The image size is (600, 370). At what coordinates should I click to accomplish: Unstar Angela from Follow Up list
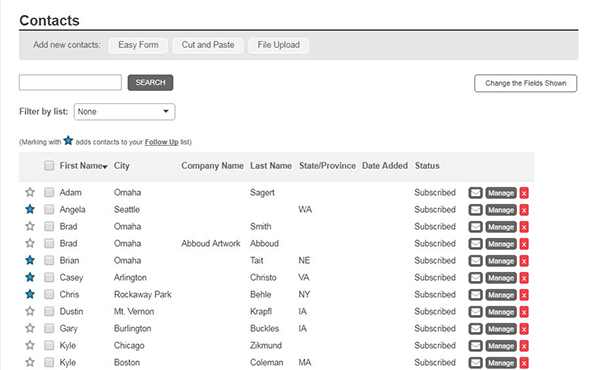click(30, 209)
